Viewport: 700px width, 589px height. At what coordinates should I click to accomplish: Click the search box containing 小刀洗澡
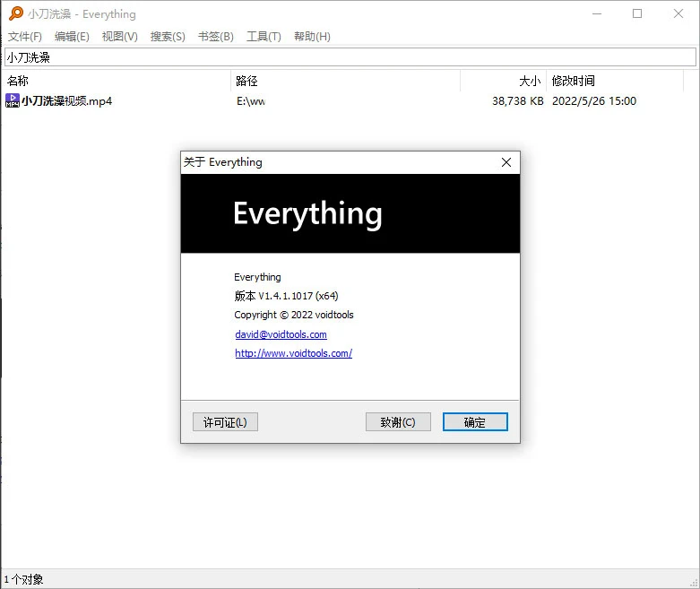pos(350,57)
